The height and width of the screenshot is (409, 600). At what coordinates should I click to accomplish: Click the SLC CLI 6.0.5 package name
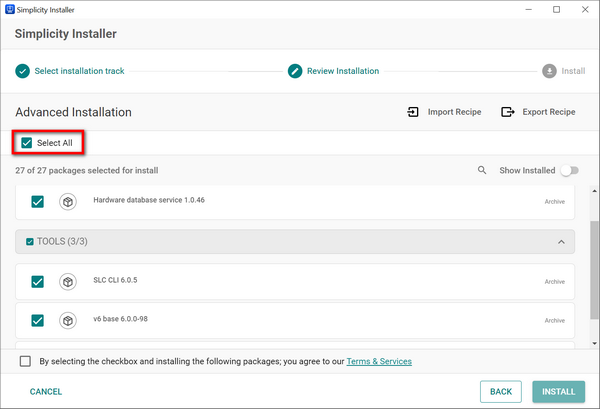click(x=115, y=280)
